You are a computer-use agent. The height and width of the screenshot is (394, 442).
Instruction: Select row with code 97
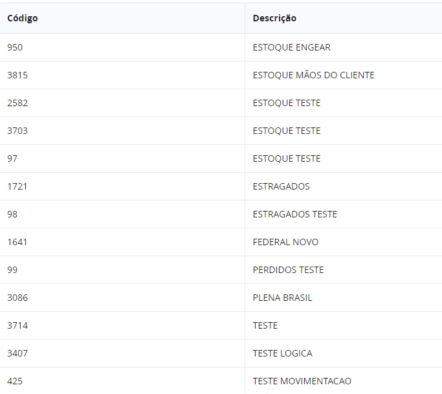coord(221,159)
